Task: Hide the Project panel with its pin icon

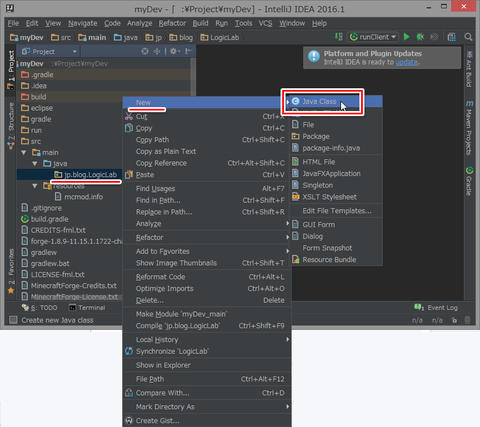Action: pos(189,51)
